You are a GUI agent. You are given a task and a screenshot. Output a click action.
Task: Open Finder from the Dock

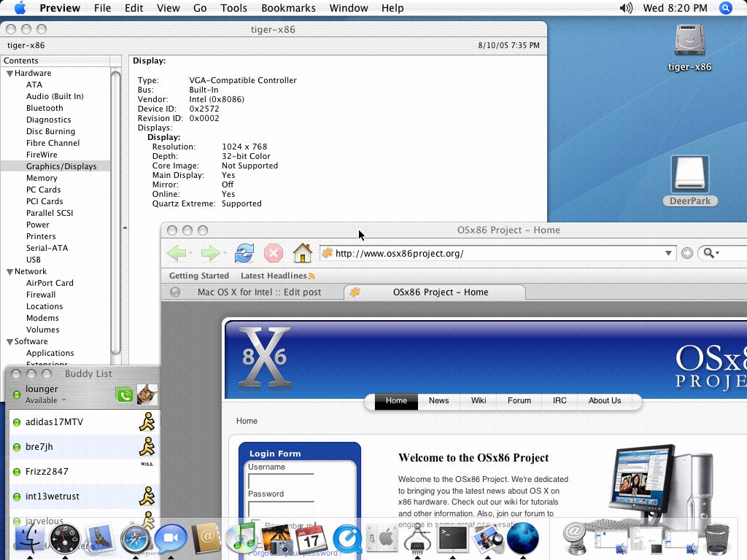pyautogui.click(x=29, y=537)
